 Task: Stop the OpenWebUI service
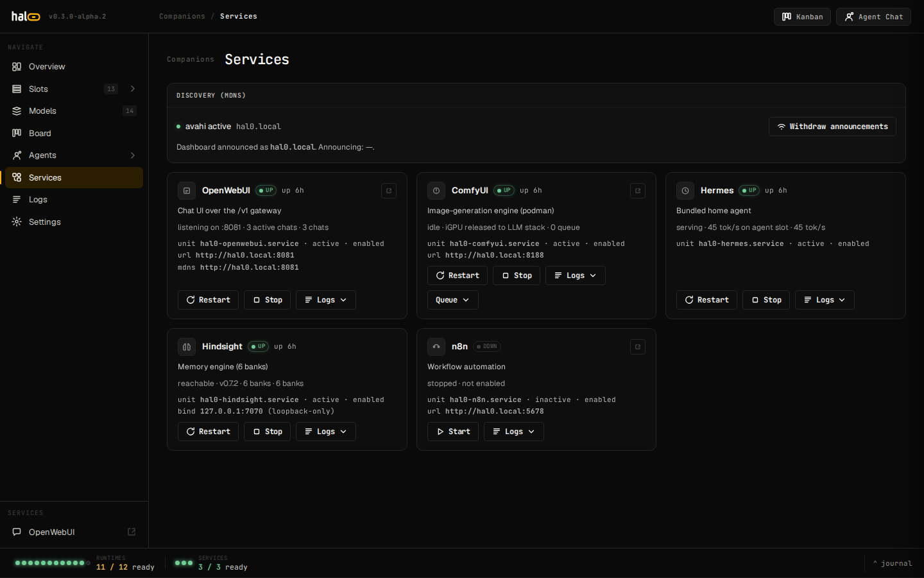[x=268, y=300]
